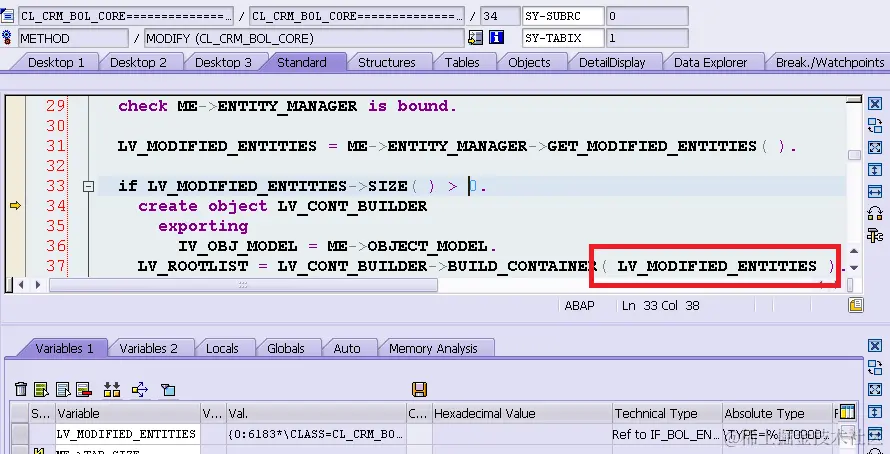890x454 pixels.
Task: Click the scroll-left arrow under the code editor
Action: click(21, 285)
